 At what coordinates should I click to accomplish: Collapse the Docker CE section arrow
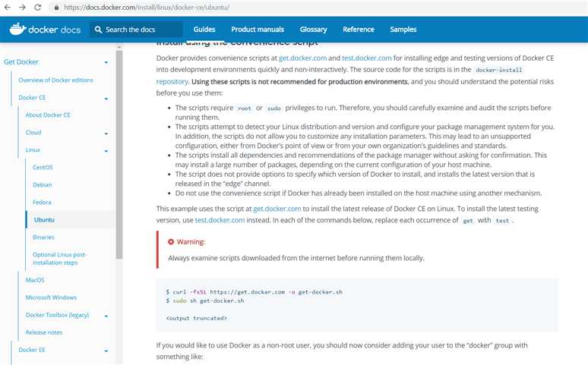click(106, 99)
